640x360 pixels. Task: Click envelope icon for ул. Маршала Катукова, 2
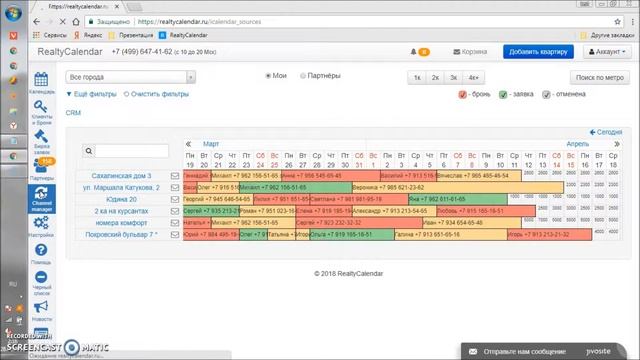coord(175,188)
